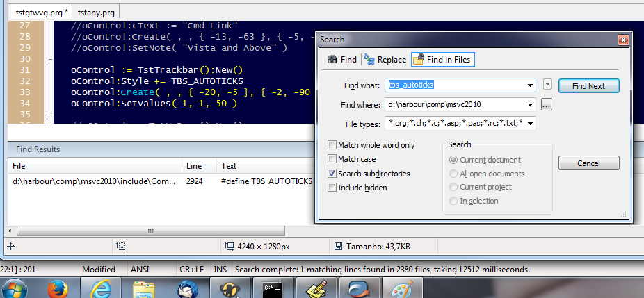
Task: Select the Find in Files mode
Action: click(x=442, y=60)
